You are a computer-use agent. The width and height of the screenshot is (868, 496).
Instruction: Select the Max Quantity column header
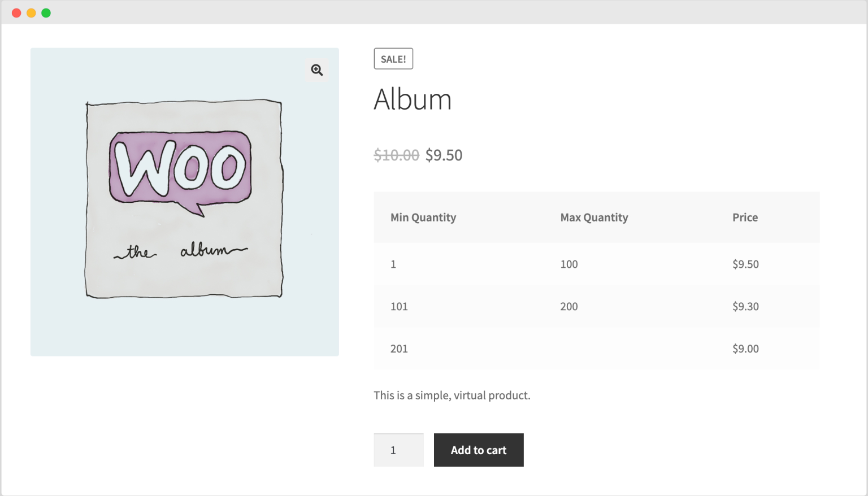pyautogui.click(x=594, y=217)
